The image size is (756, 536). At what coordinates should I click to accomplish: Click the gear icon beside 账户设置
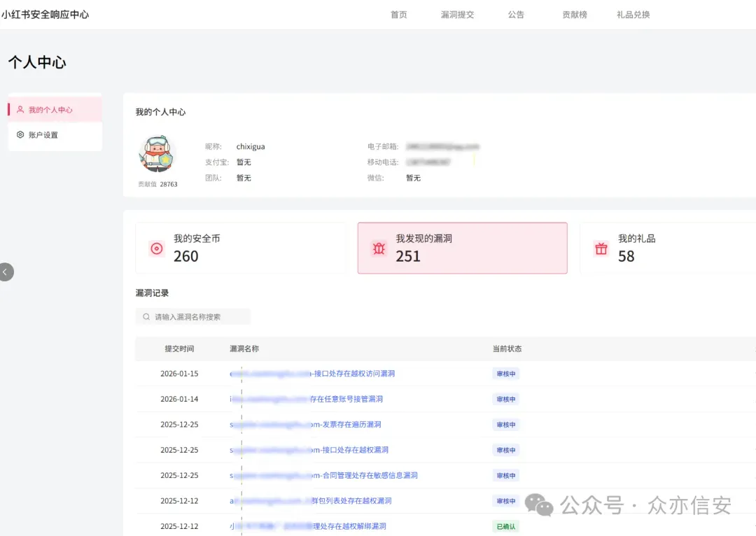[20, 134]
